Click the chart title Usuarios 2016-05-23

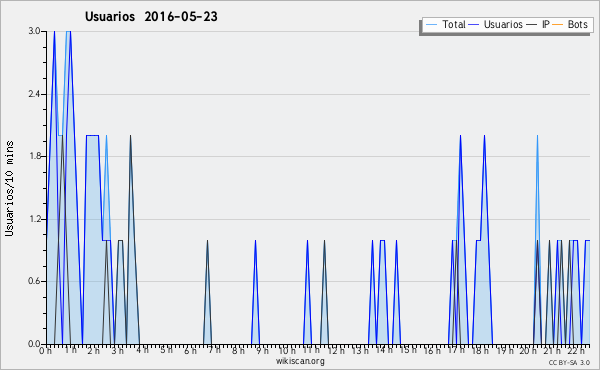(151, 17)
